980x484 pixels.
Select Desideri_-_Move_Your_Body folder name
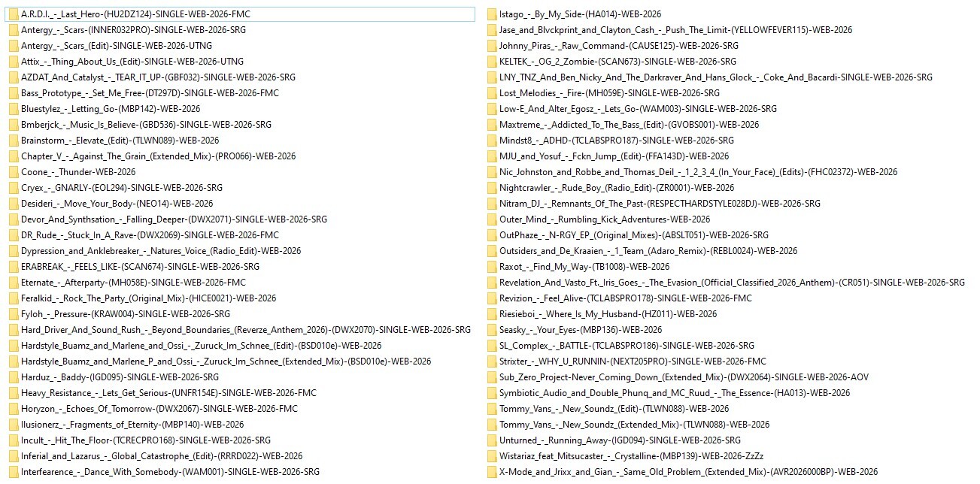117,204
